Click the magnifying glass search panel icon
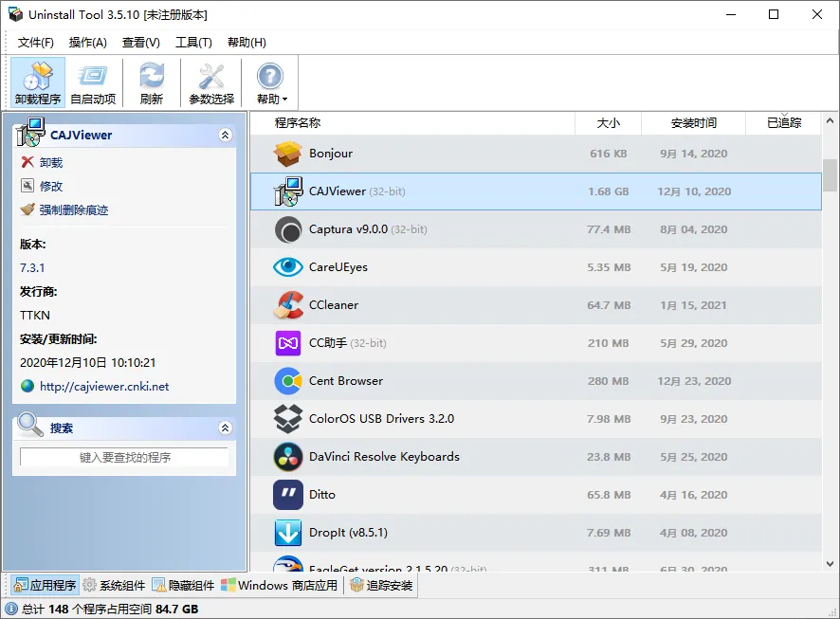Viewport: 840px width, 619px height. [30, 425]
